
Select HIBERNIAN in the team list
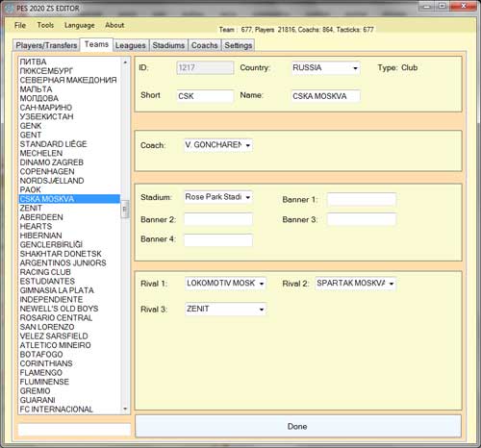tap(69, 236)
